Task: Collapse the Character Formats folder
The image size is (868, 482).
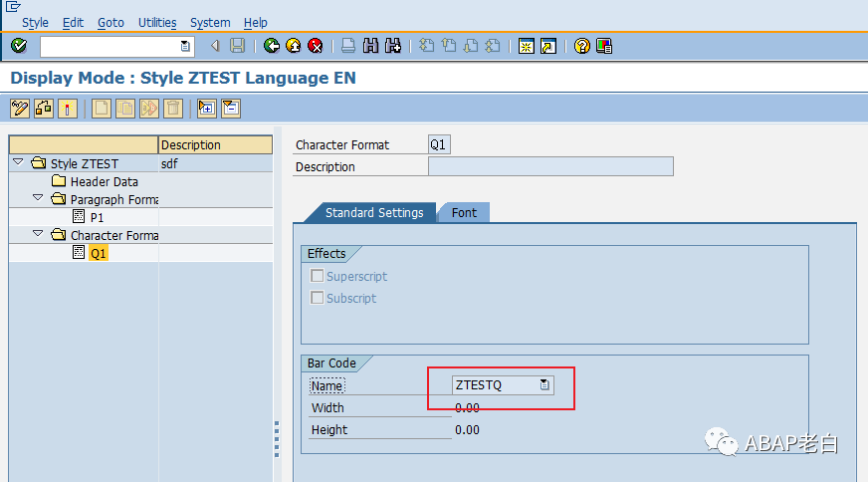Action: click(x=38, y=234)
